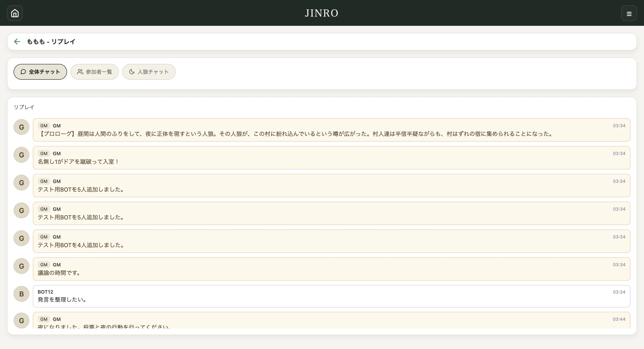Click GM avatar beside 議論の時間です message

click(x=21, y=266)
